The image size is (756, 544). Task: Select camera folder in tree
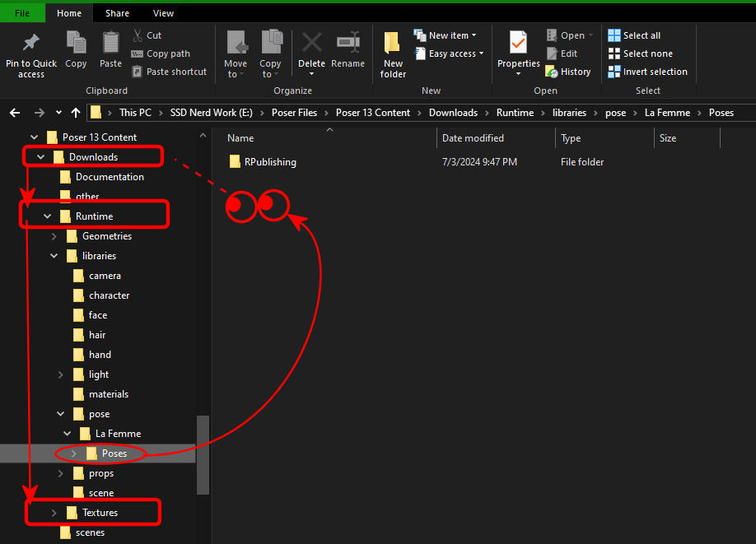(x=105, y=276)
